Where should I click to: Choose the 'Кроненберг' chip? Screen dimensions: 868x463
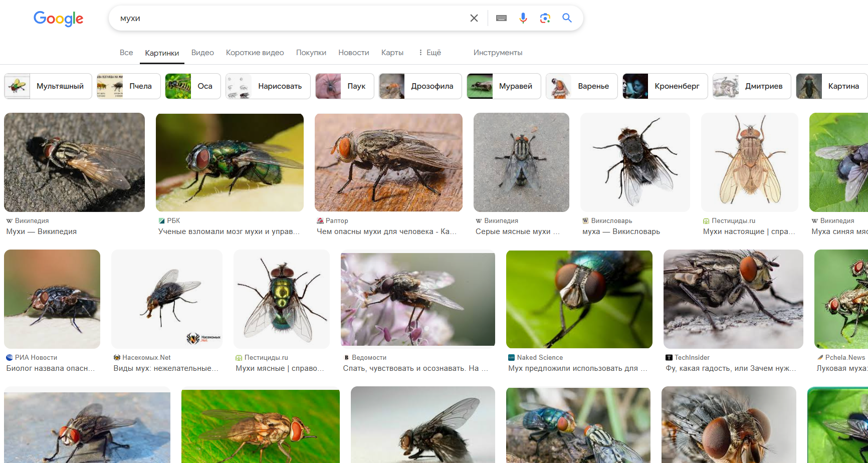(665, 86)
